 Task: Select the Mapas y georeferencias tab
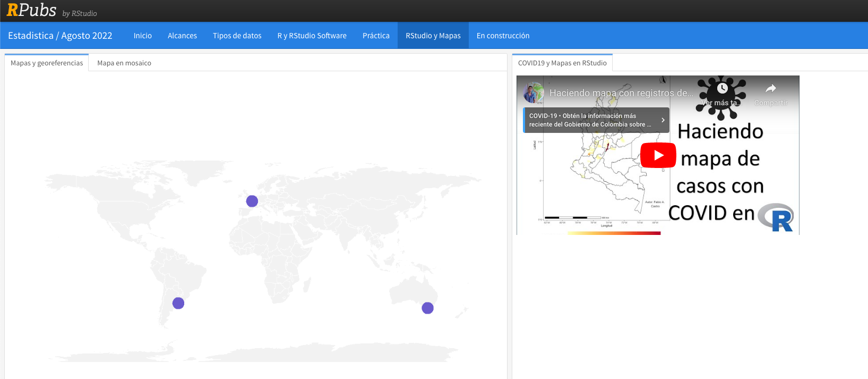coord(47,63)
